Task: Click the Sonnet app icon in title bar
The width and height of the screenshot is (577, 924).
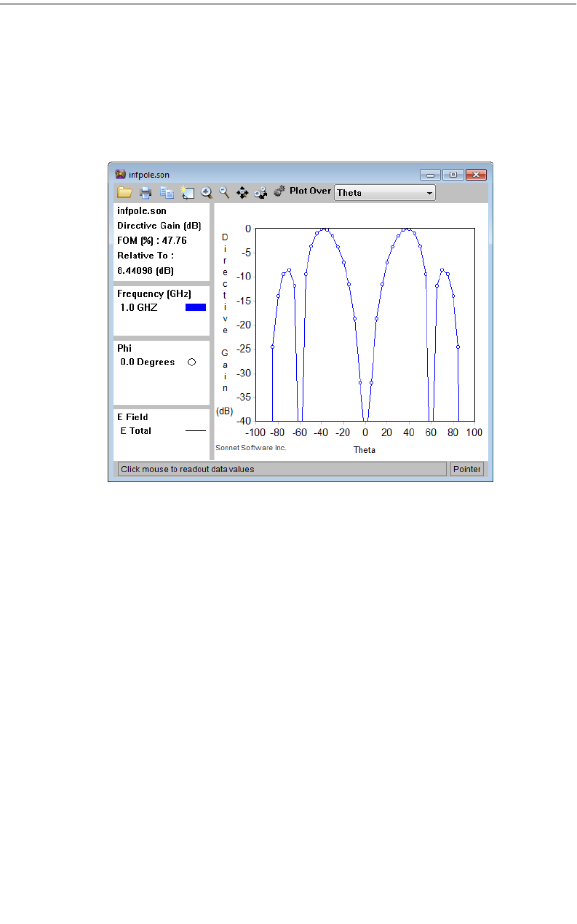Action: [121, 174]
